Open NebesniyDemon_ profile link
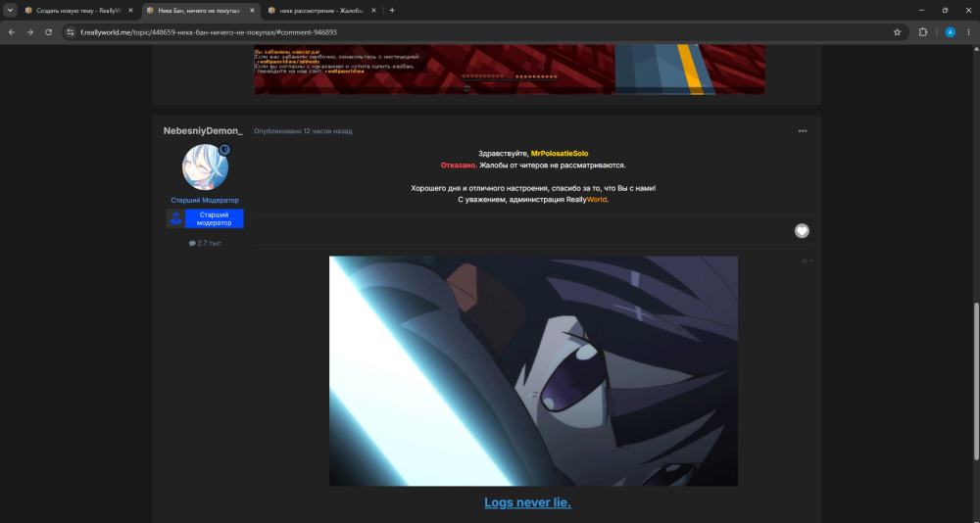Image resolution: width=980 pixels, height=523 pixels. pyautogui.click(x=203, y=130)
